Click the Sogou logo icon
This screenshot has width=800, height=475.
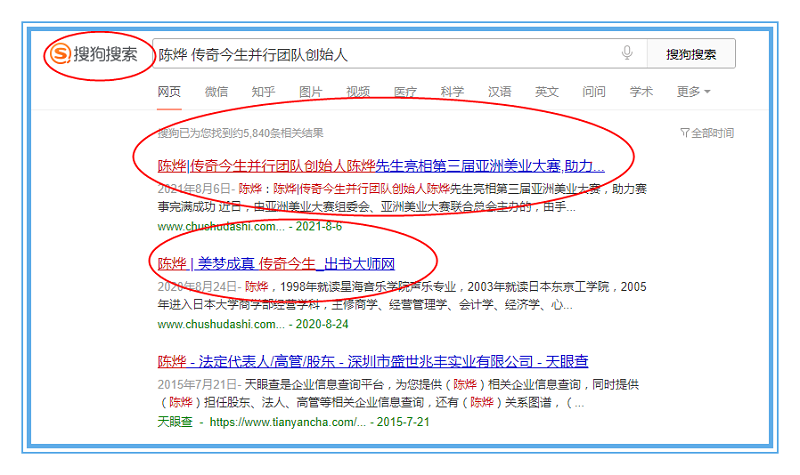click(x=61, y=54)
